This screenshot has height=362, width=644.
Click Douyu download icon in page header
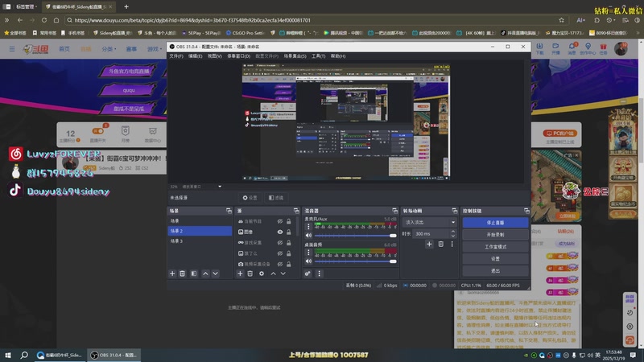pos(539,48)
